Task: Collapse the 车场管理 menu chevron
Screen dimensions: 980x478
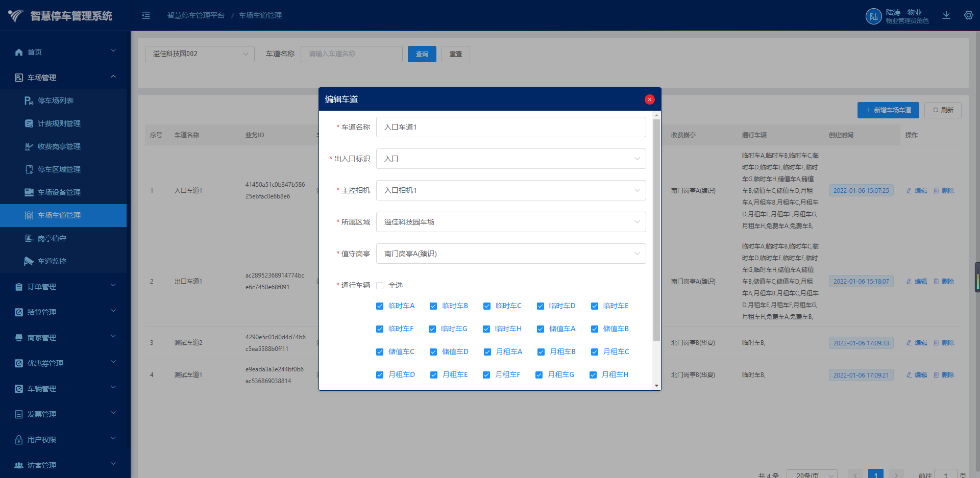Action: 113,77
